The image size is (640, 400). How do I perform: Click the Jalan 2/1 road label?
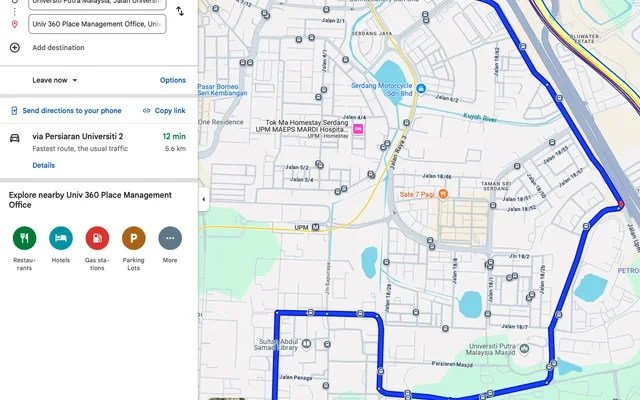(333, 20)
